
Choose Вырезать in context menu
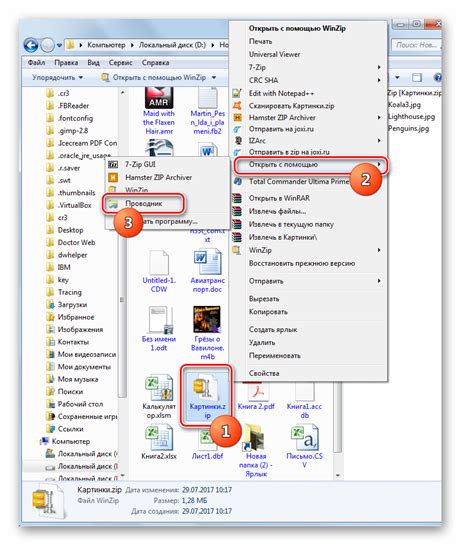264,299
